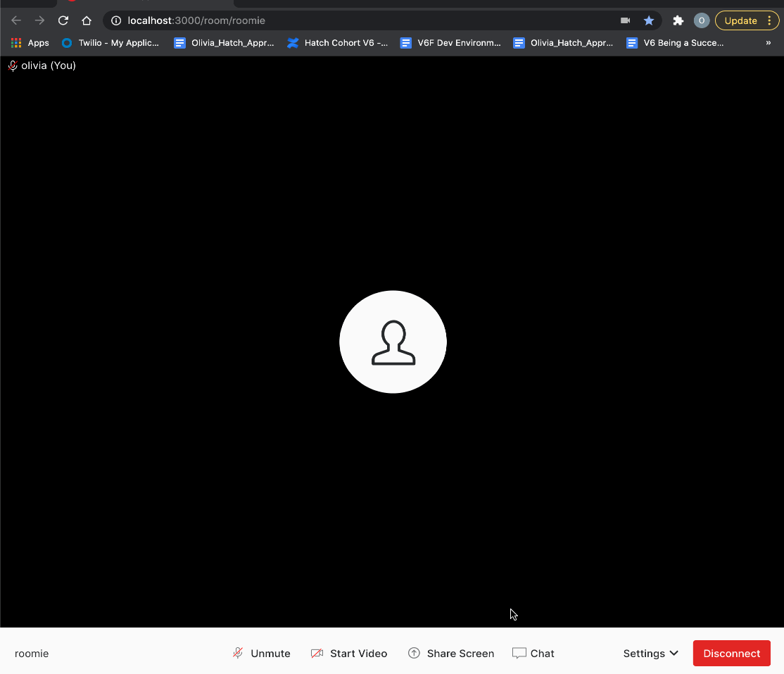The height and width of the screenshot is (674, 784).
Task: Reload the page with the refresh icon
Action: tap(63, 20)
